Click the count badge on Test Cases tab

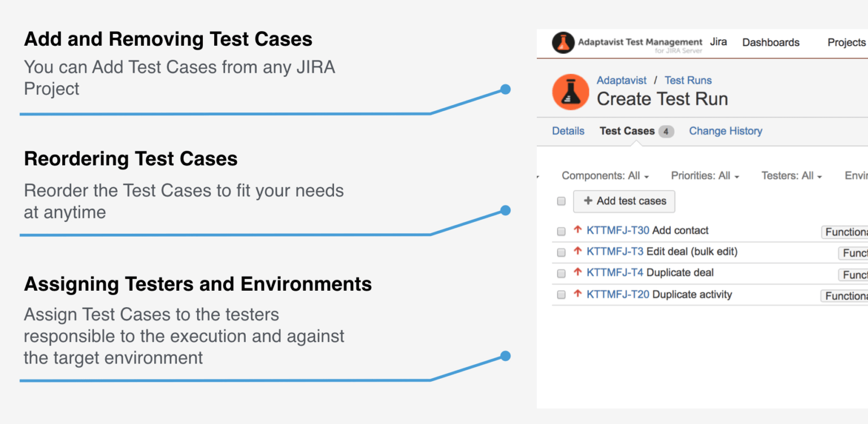point(666,130)
